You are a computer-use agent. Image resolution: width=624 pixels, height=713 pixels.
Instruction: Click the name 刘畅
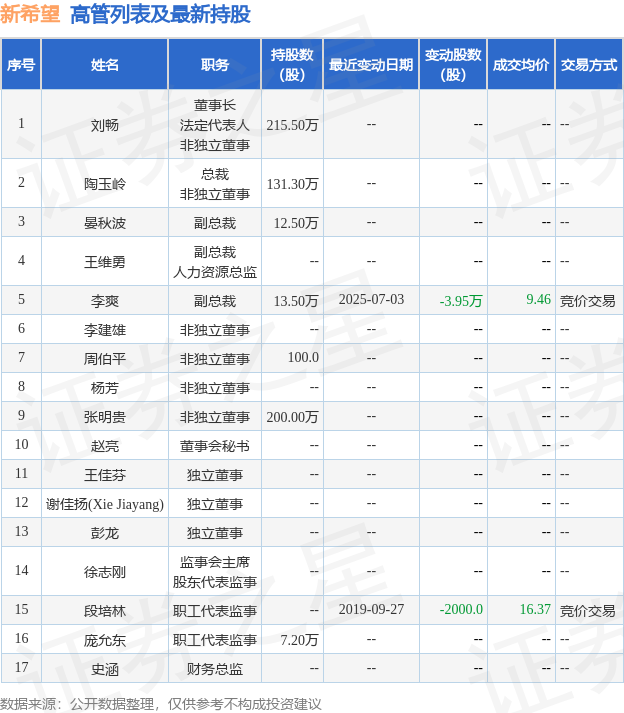coord(105,125)
